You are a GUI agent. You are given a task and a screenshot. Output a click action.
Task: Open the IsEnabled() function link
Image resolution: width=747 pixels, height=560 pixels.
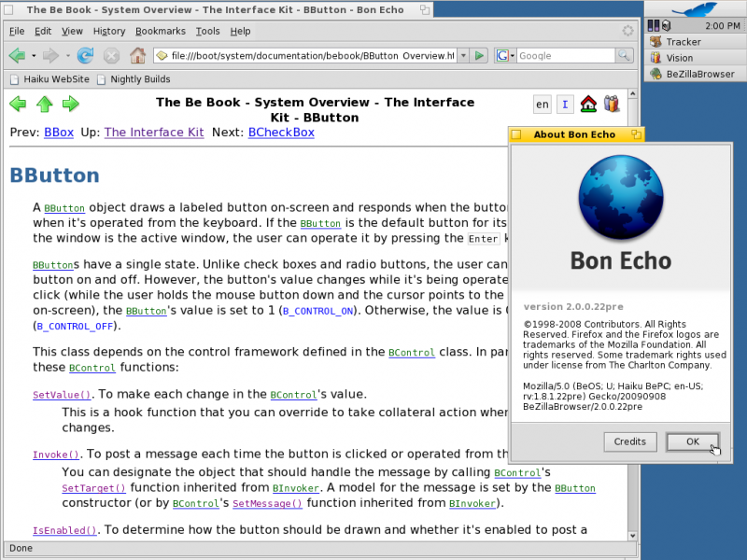click(x=64, y=530)
